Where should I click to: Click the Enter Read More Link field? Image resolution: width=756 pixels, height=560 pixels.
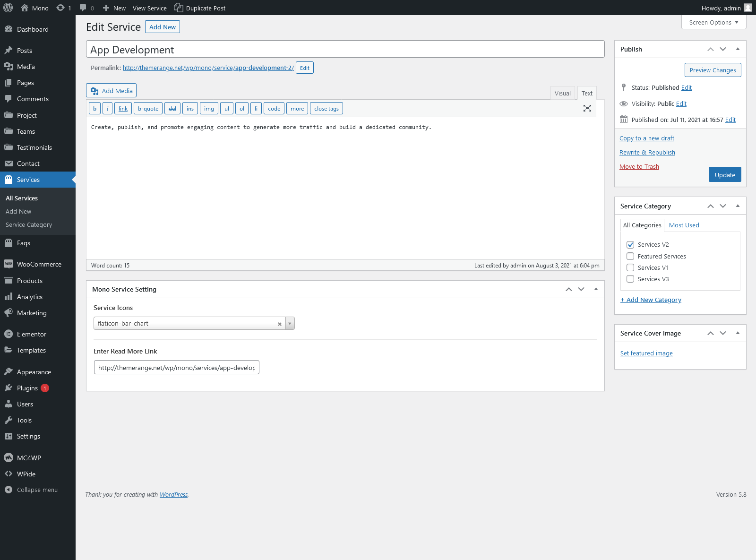(177, 367)
